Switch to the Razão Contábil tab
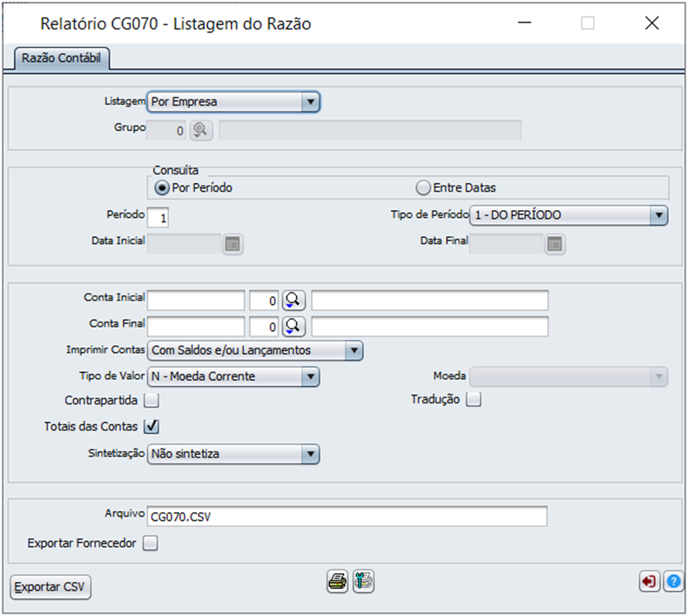This screenshot has width=688, height=616. pyautogui.click(x=62, y=58)
